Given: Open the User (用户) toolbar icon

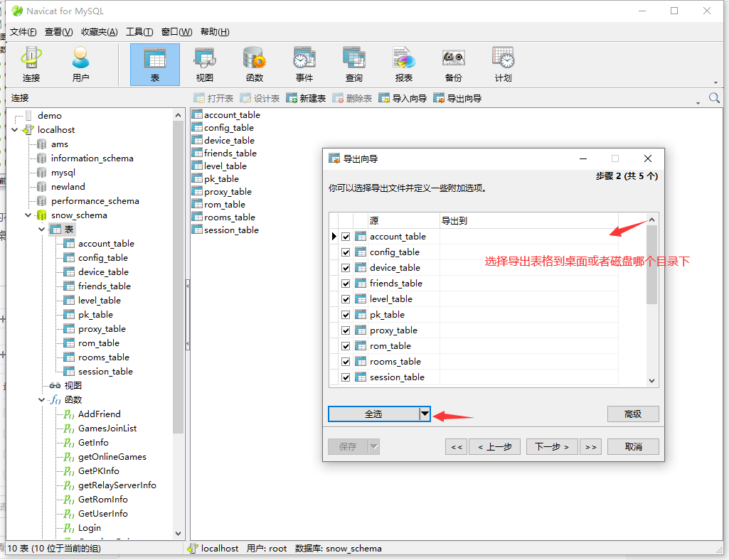Looking at the screenshot, I should pyautogui.click(x=81, y=65).
